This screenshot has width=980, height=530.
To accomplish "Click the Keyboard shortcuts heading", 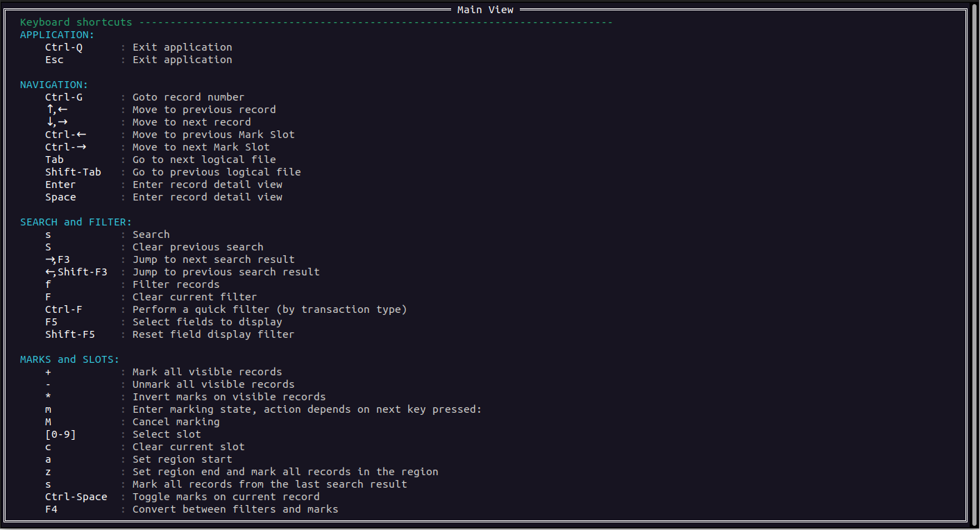I will coord(76,22).
